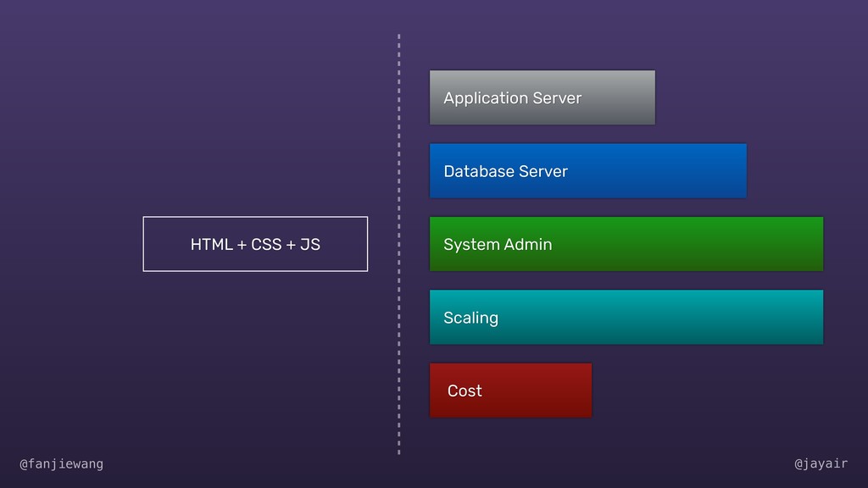Click the word "Cost"
868x488 pixels.
(x=465, y=391)
